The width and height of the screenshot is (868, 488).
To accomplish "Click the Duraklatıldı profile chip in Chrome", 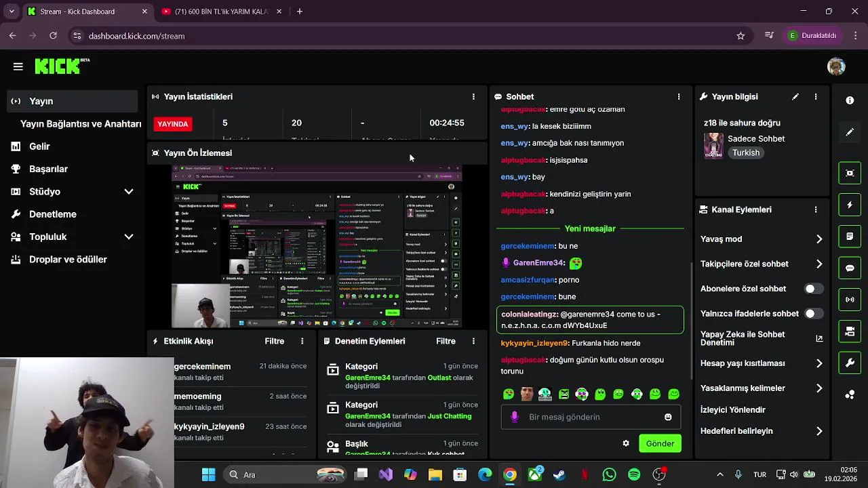I will point(813,36).
